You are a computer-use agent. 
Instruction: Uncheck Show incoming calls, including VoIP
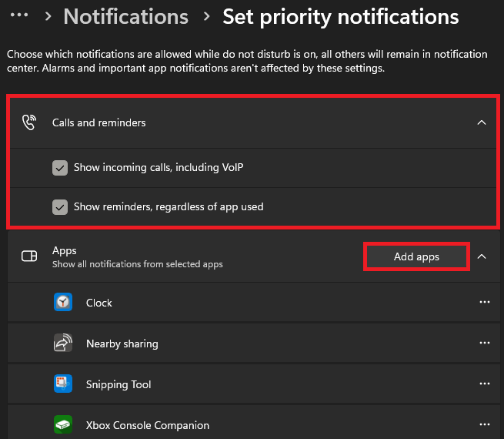(60, 167)
